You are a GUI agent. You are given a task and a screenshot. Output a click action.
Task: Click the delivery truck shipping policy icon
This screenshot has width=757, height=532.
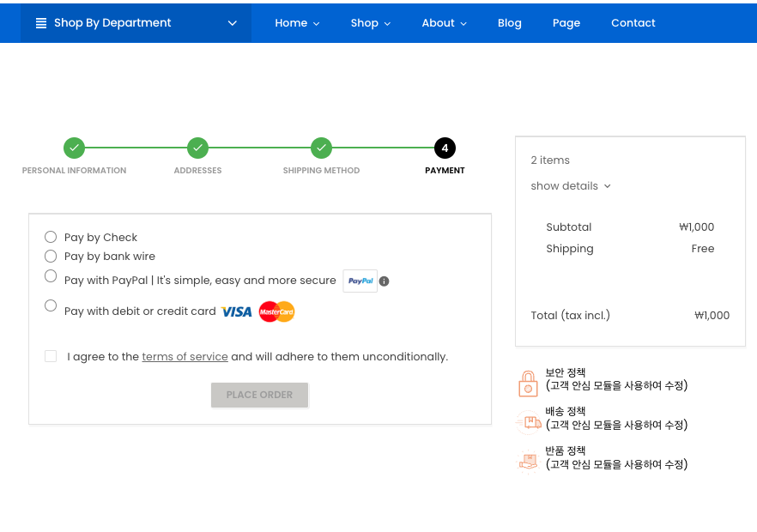pos(528,422)
